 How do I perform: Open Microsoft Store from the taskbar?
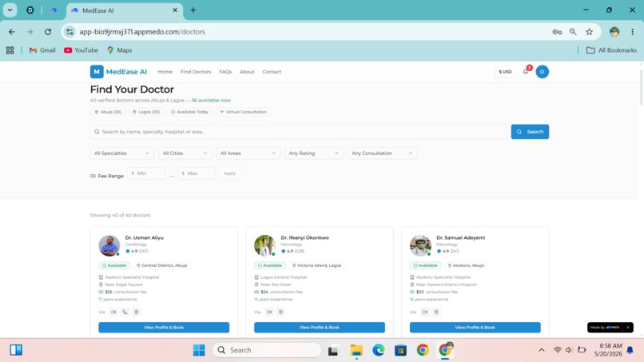tap(400, 350)
